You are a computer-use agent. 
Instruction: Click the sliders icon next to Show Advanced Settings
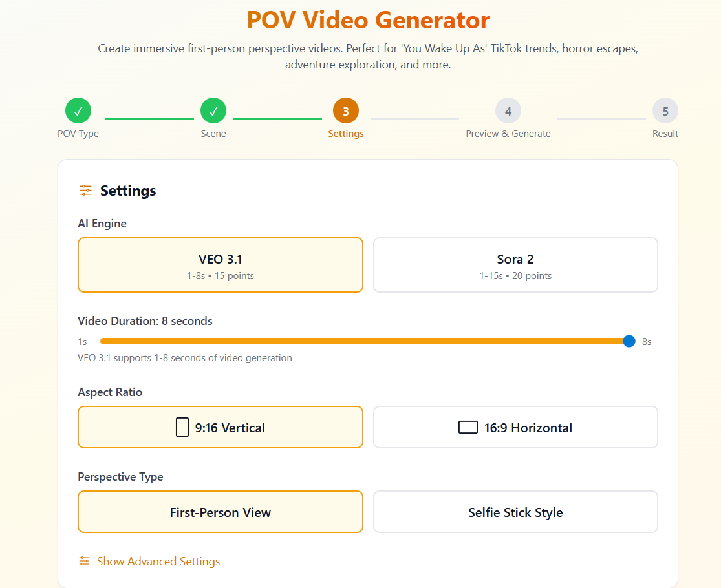point(83,562)
